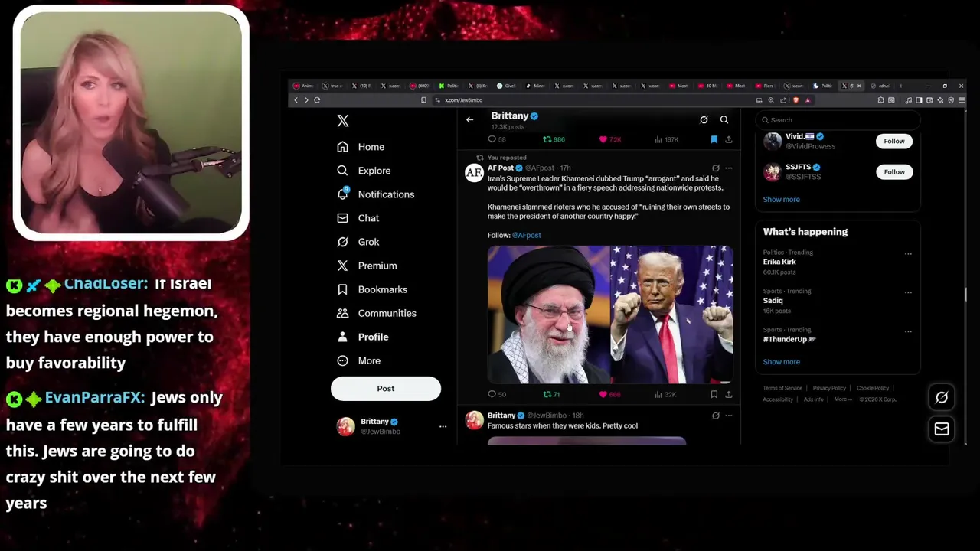Open options for Erika Kirk trend

[x=908, y=254]
